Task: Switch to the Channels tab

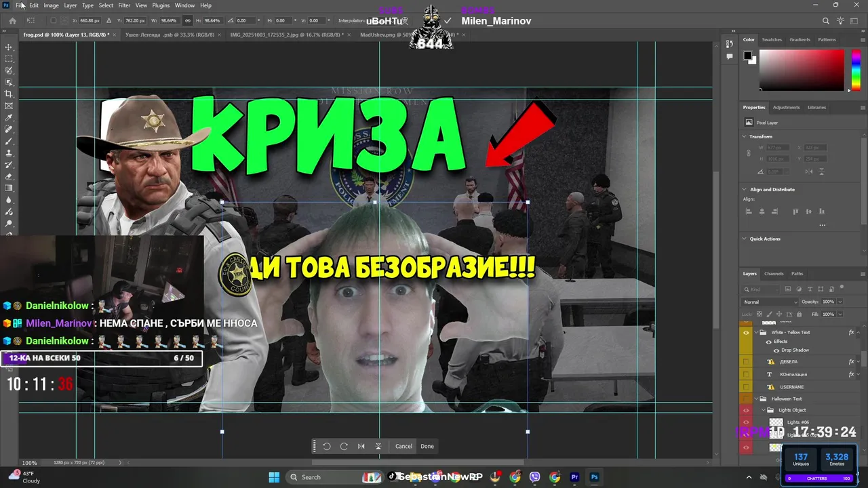Action: tap(774, 274)
